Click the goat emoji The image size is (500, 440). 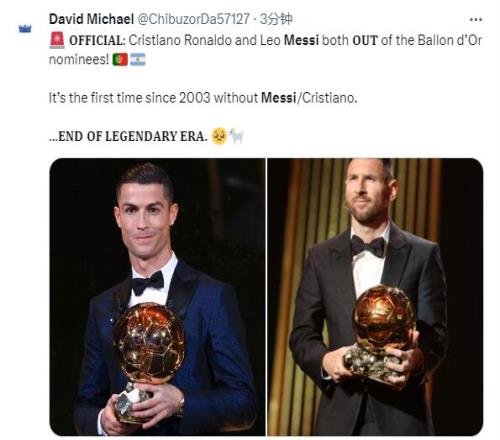coord(236,136)
